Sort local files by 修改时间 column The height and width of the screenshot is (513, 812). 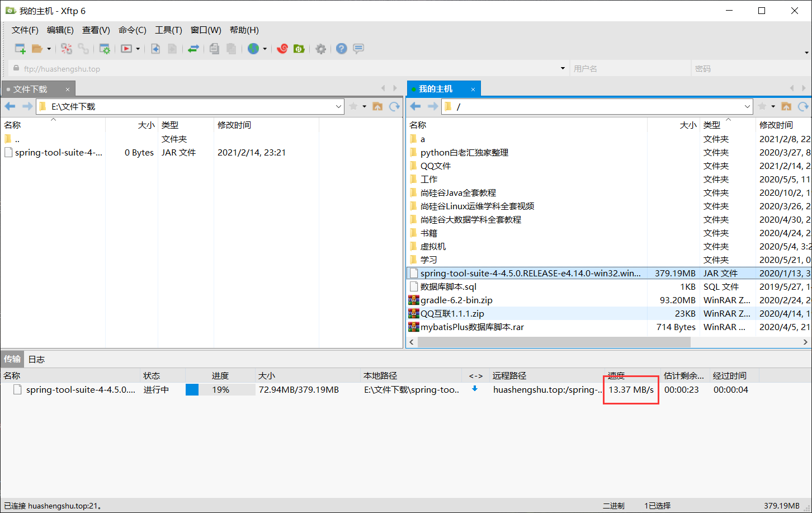click(266, 125)
